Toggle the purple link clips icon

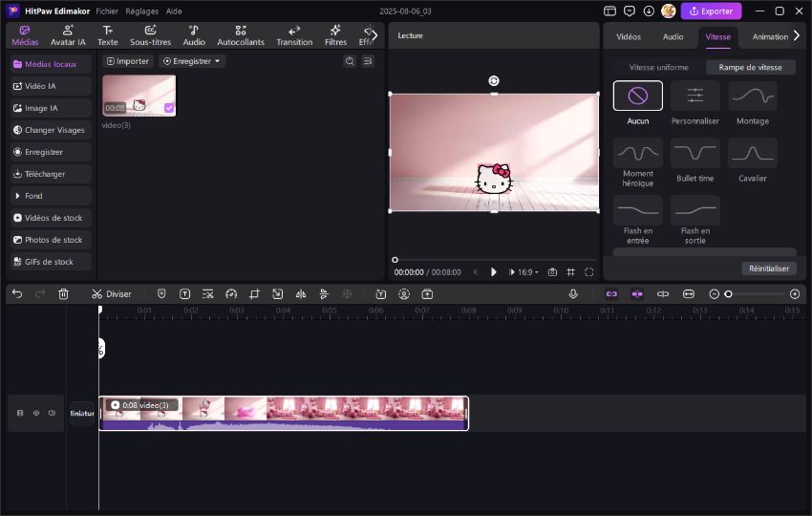[x=611, y=293]
